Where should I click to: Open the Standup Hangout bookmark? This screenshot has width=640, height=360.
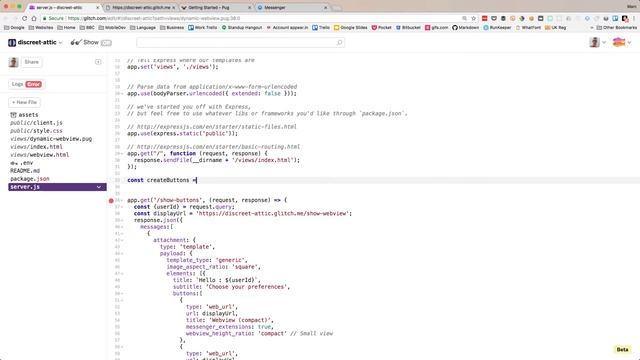pos(242,28)
